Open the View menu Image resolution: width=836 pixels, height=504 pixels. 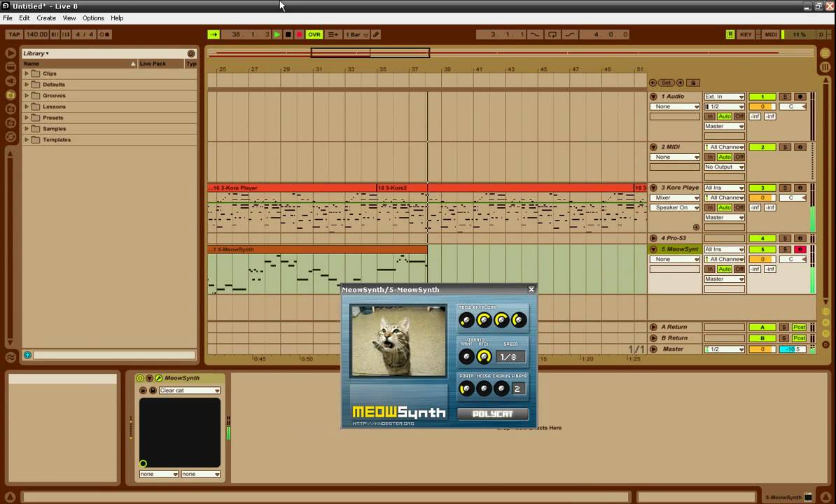click(x=69, y=18)
